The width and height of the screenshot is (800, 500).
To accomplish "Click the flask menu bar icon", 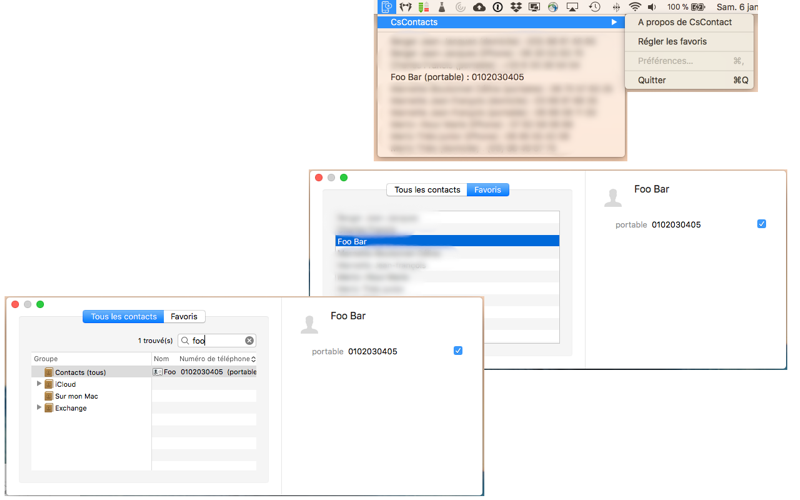I will click(x=442, y=7).
